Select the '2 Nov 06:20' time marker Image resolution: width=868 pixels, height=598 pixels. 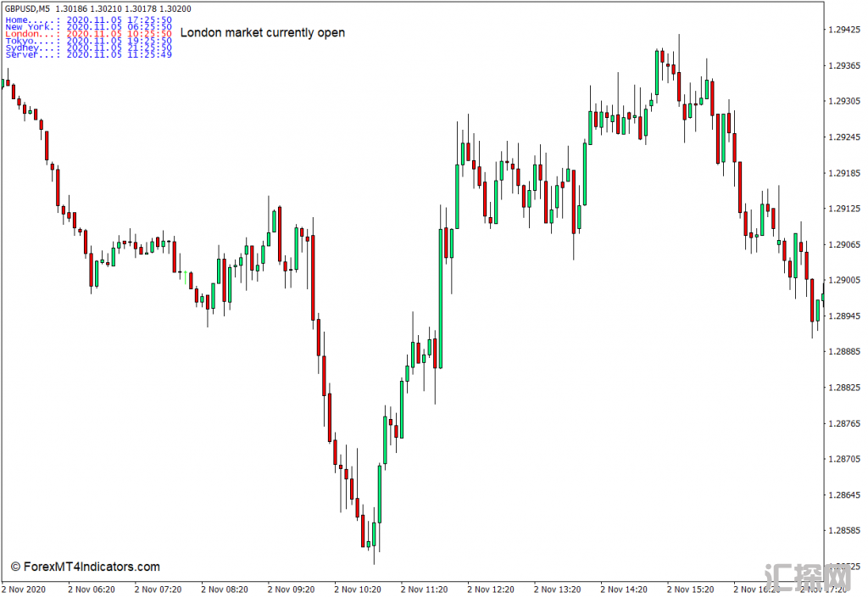click(x=91, y=589)
